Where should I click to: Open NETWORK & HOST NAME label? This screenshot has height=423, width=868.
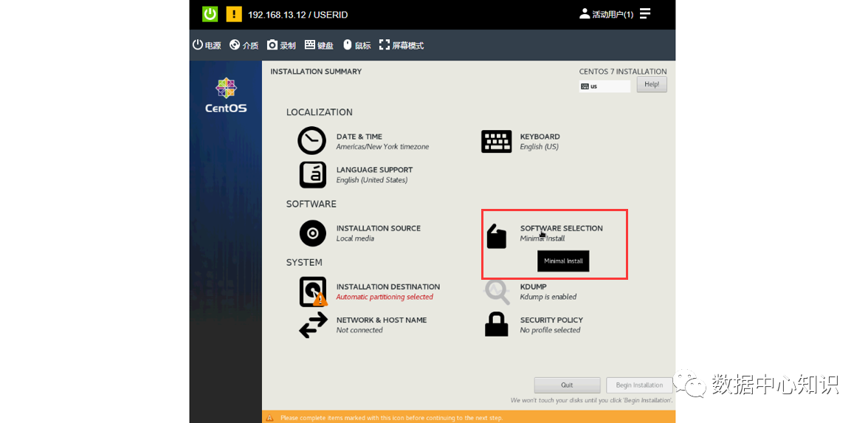click(382, 320)
